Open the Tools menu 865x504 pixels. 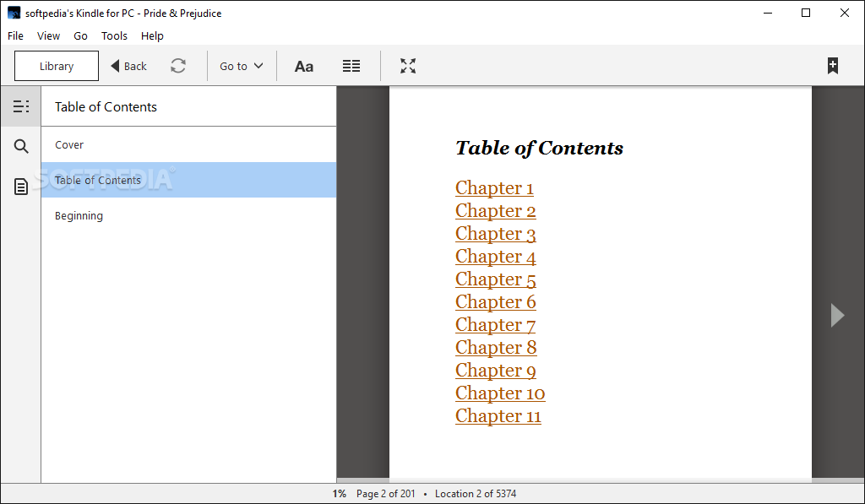pos(114,35)
